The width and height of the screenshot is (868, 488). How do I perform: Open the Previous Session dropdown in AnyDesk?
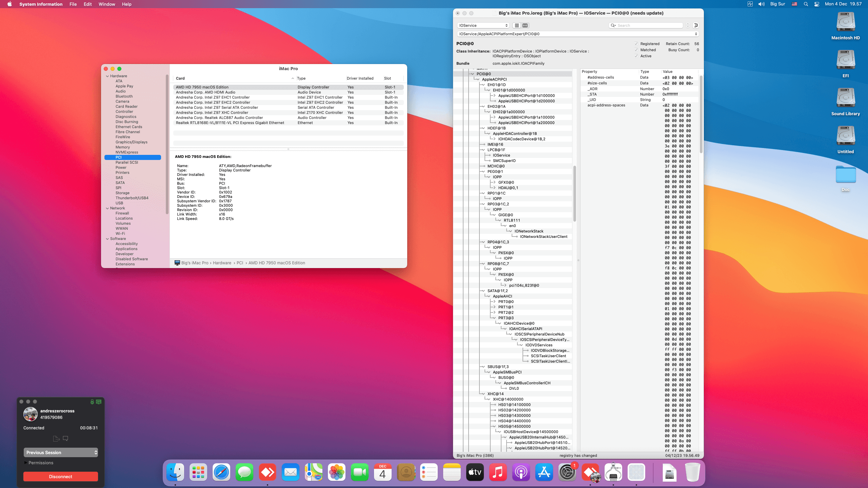pos(61,452)
